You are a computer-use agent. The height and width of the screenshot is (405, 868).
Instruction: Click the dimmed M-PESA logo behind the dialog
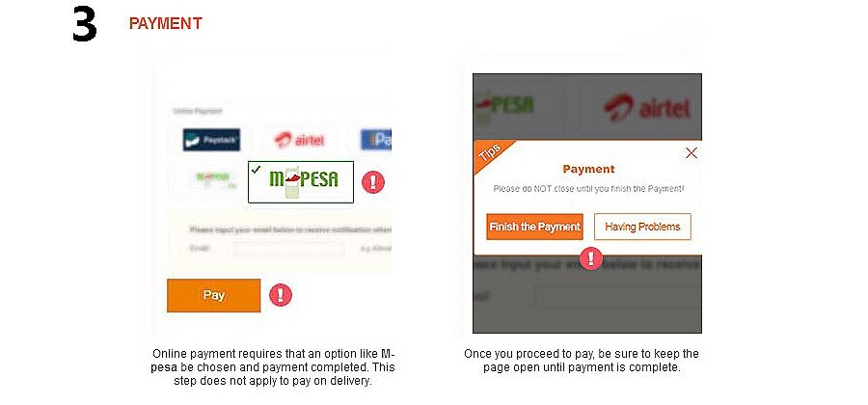504,107
